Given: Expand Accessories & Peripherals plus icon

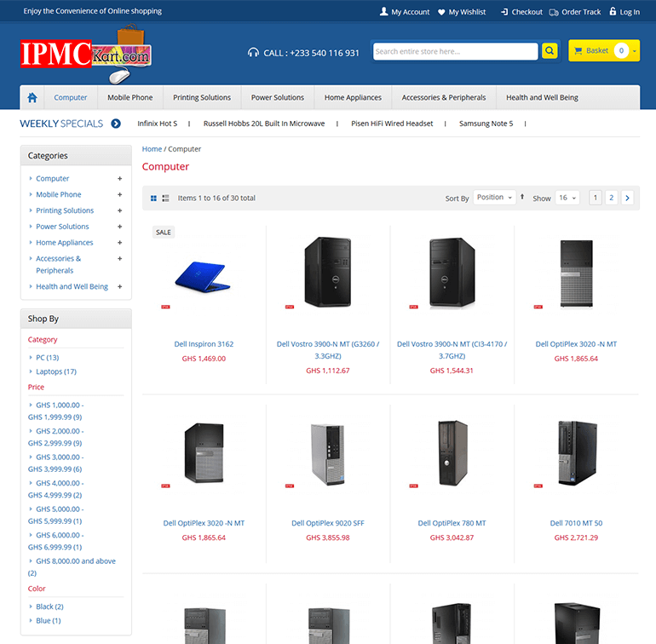Looking at the screenshot, I should click(119, 259).
